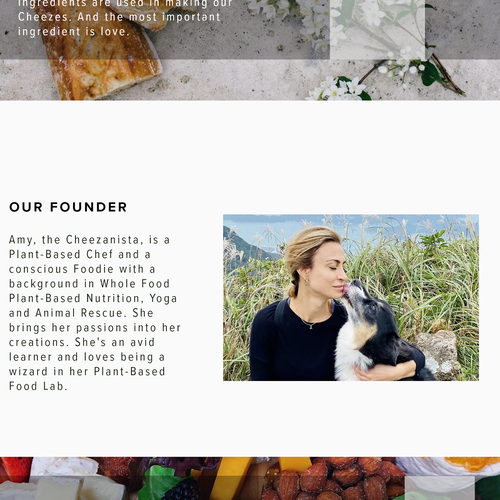The width and height of the screenshot is (500, 500).
Task: Click the translucent square in bottom-right food image
Action: [440, 488]
